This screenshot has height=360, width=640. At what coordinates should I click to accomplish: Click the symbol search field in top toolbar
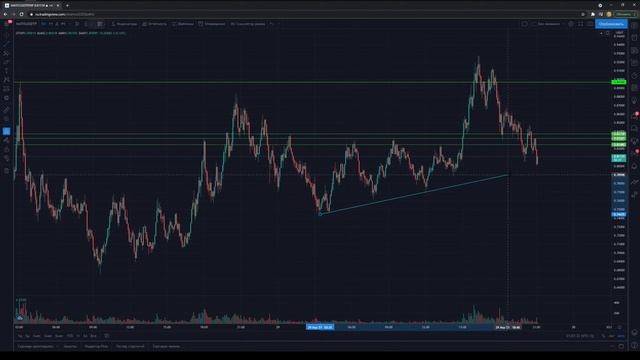[26, 24]
